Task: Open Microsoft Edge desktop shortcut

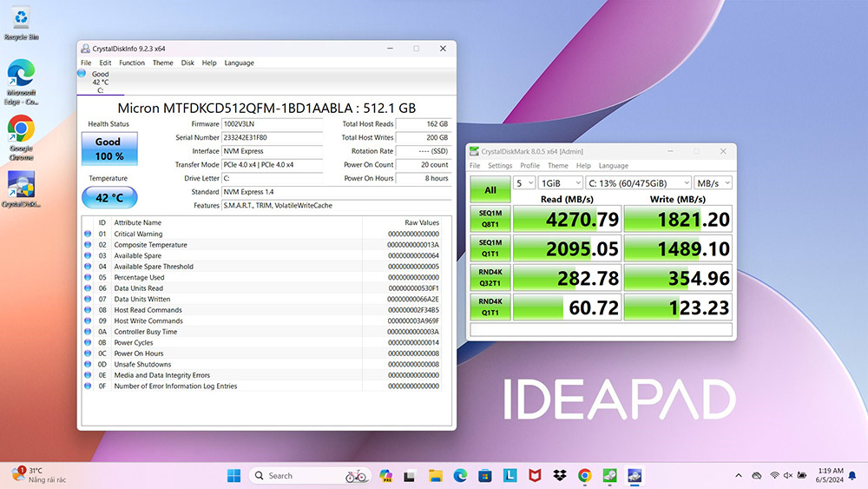Action: point(21,82)
